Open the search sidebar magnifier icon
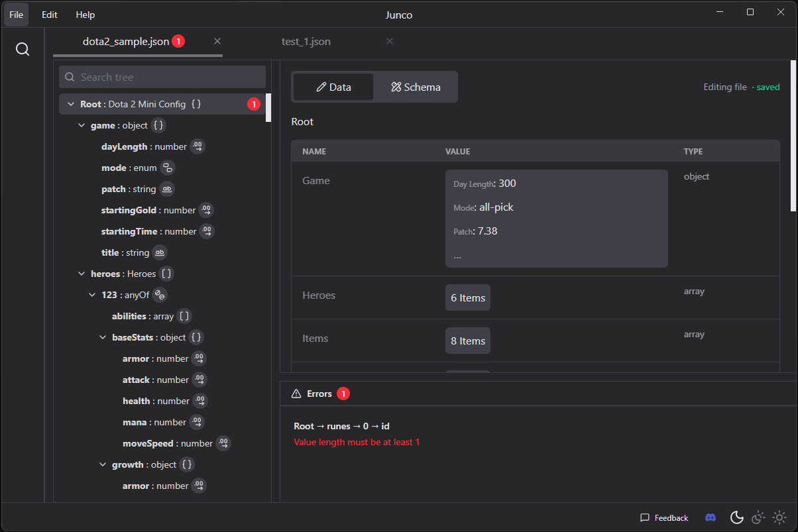 (23, 50)
